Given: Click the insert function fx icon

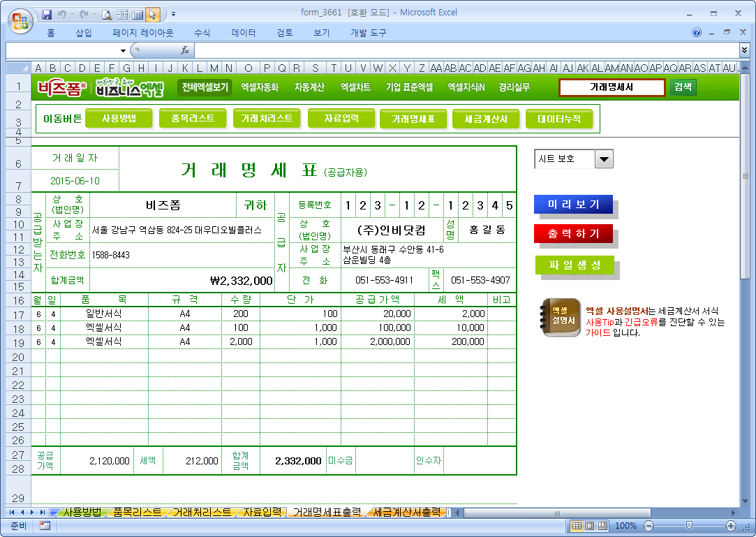Looking at the screenshot, I should click(185, 50).
